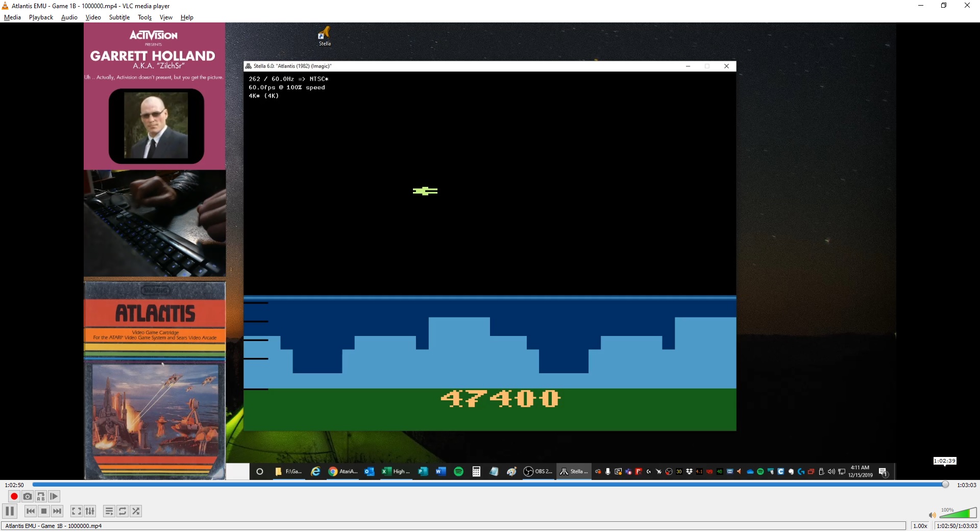Click the 47400 score in game
Image resolution: width=980 pixels, height=531 pixels.
tap(500, 399)
